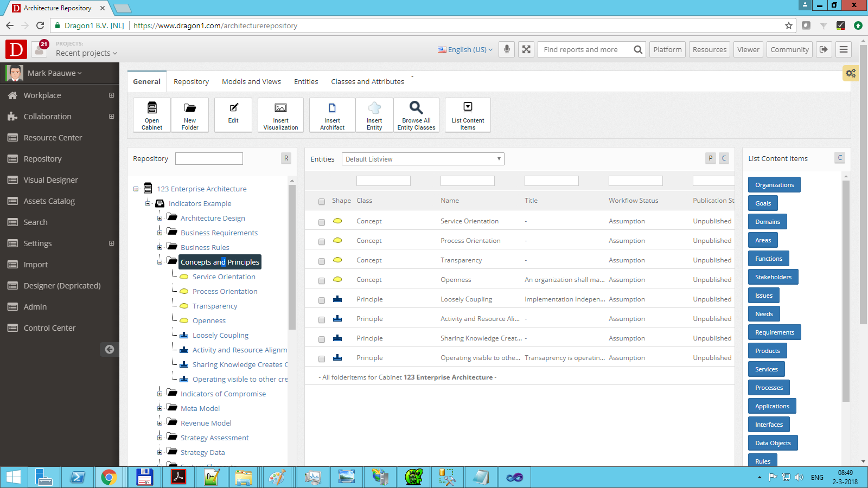Open Adobe Acrobat from taskbar
The height and width of the screenshot is (488, 868).
[178, 477]
